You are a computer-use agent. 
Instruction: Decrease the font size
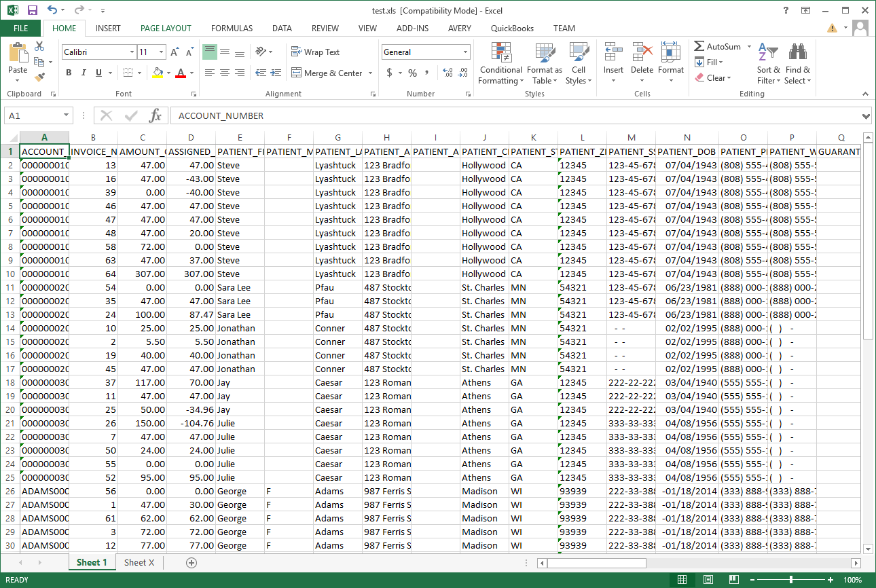click(x=189, y=52)
